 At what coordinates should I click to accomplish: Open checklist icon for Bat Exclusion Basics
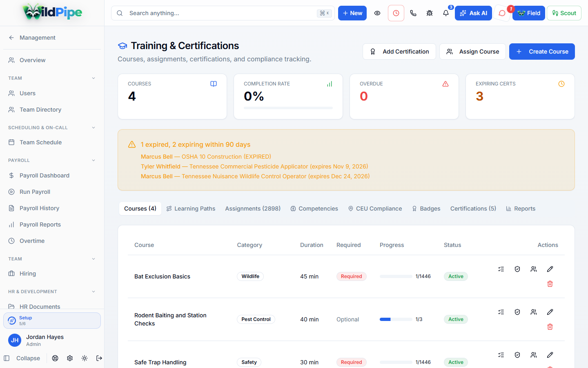pyautogui.click(x=501, y=269)
